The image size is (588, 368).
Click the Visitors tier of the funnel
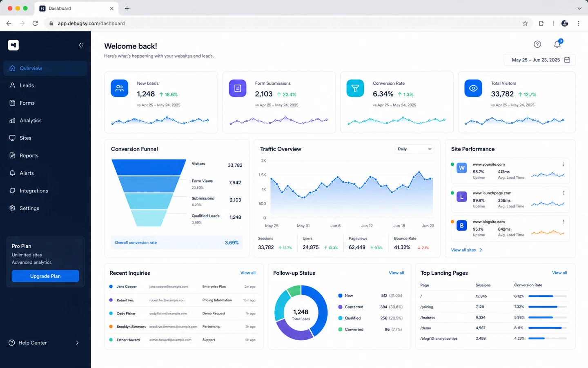point(149,167)
